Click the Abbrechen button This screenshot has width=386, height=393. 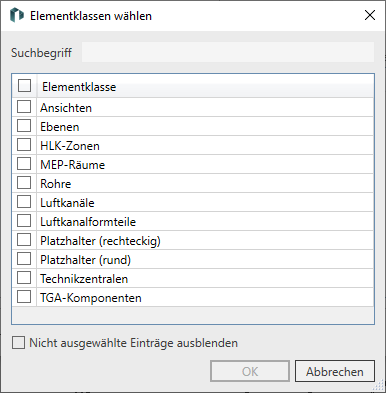[335, 371]
